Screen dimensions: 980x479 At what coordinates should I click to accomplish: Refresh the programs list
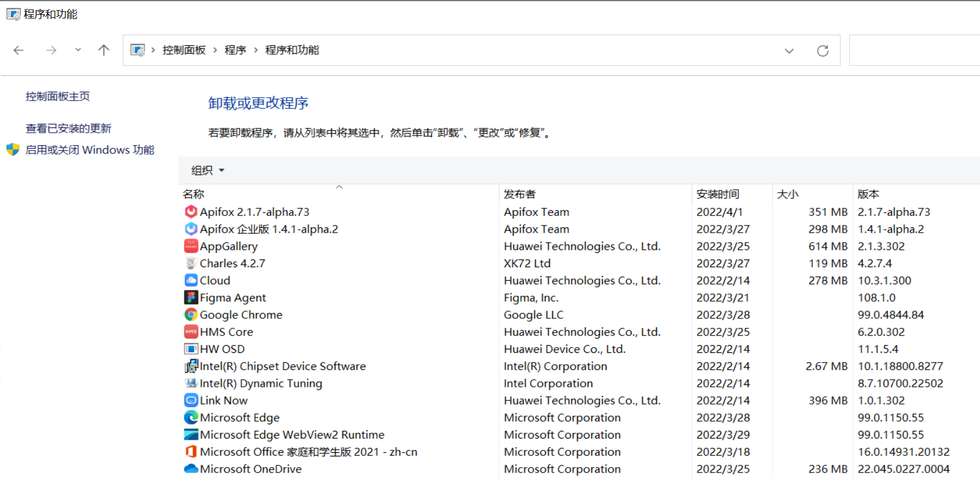tap(822, 51)
